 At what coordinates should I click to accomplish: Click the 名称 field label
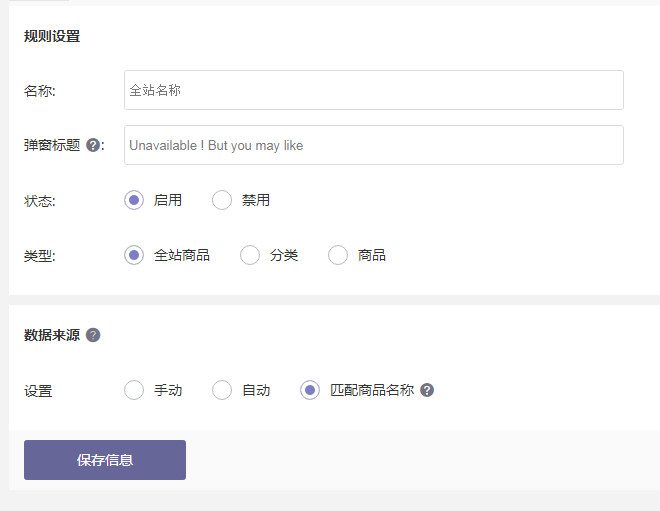[39, 91]
